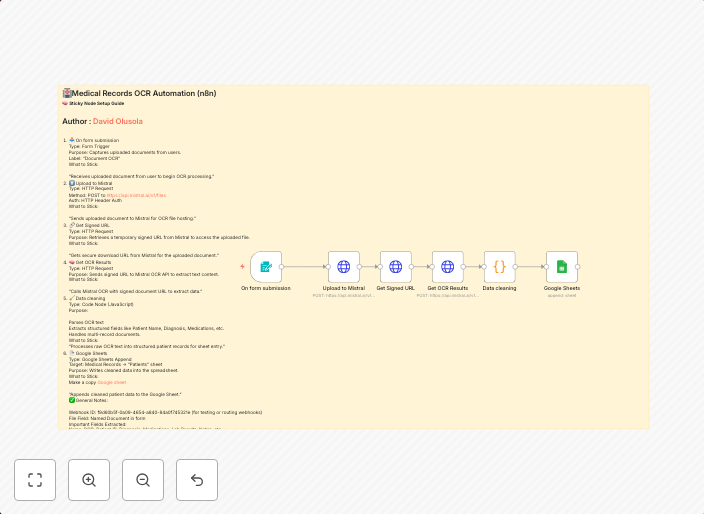Open the Get OCR Results node
Viewport: 704px width, 514px height.
(448, 267)
